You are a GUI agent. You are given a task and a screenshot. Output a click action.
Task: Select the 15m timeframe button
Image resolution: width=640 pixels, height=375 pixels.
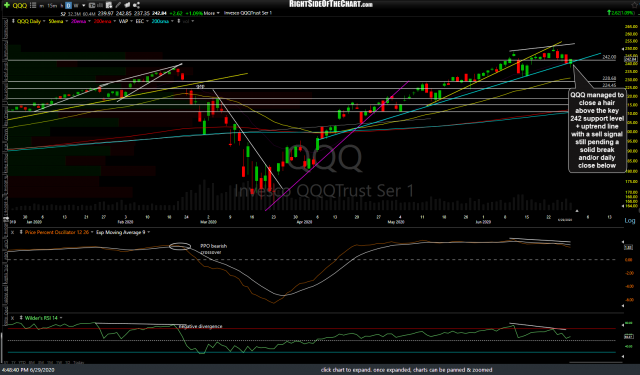(52, 6)
